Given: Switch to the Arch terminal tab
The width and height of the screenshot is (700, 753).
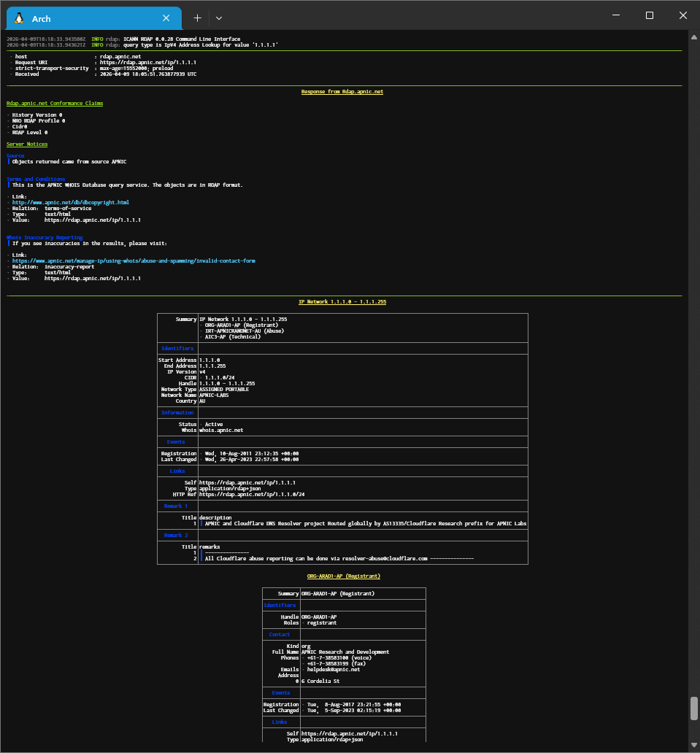Looking at the screenshot, I should tap(94, 18).
